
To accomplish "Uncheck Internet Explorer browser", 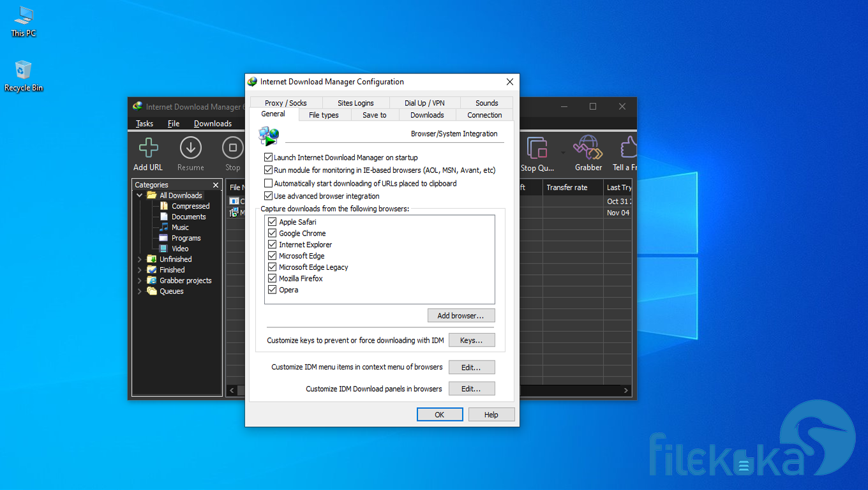I will click(x=273, y=244).
